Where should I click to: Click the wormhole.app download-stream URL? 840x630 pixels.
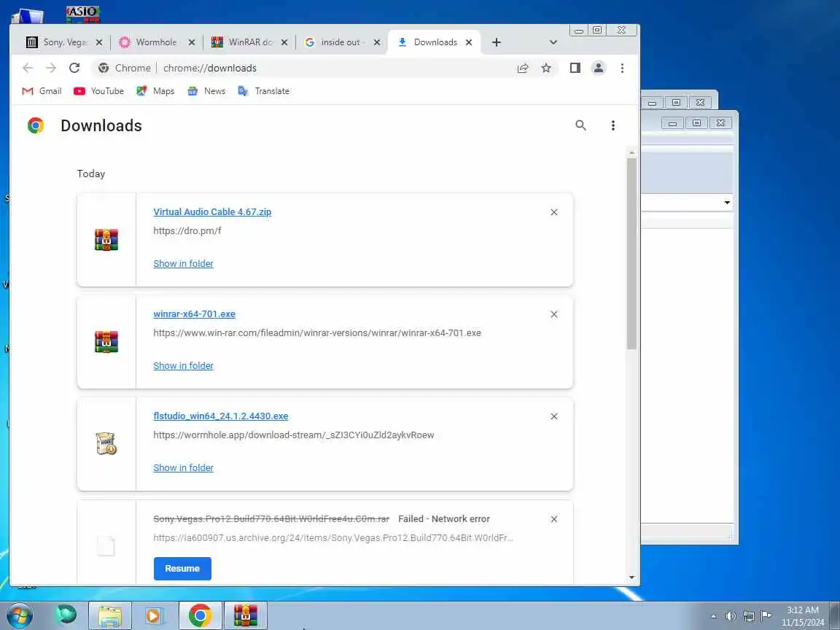(294, 435)
